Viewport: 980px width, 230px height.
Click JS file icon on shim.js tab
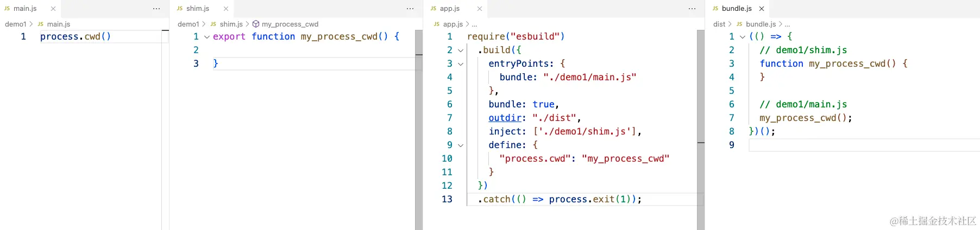pos(180,9)
